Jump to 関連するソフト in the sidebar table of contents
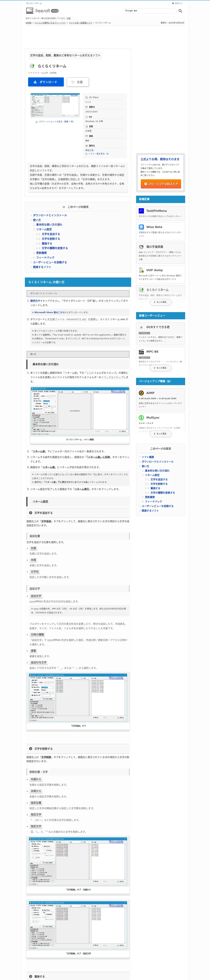 tap(150, 511)
